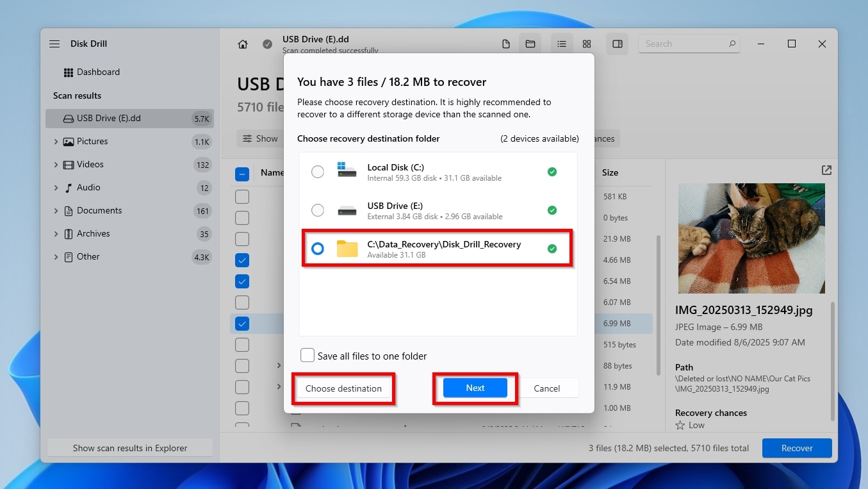Click the 6.07 MB size cell
Screen dimensions: 868x489
(616, 303)
